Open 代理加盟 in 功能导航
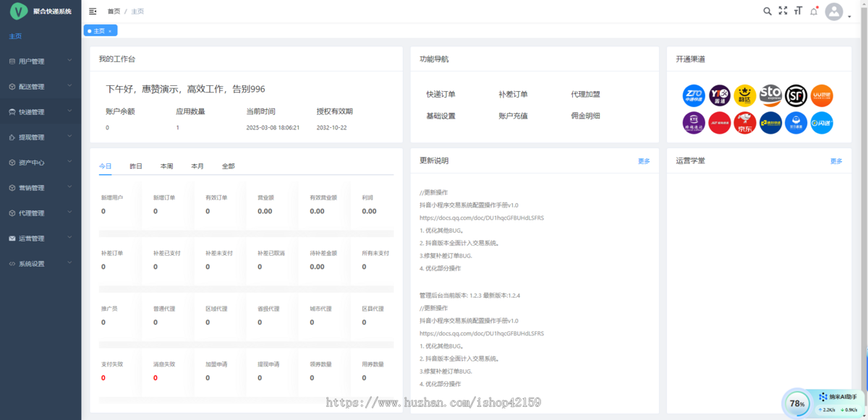 585,94
